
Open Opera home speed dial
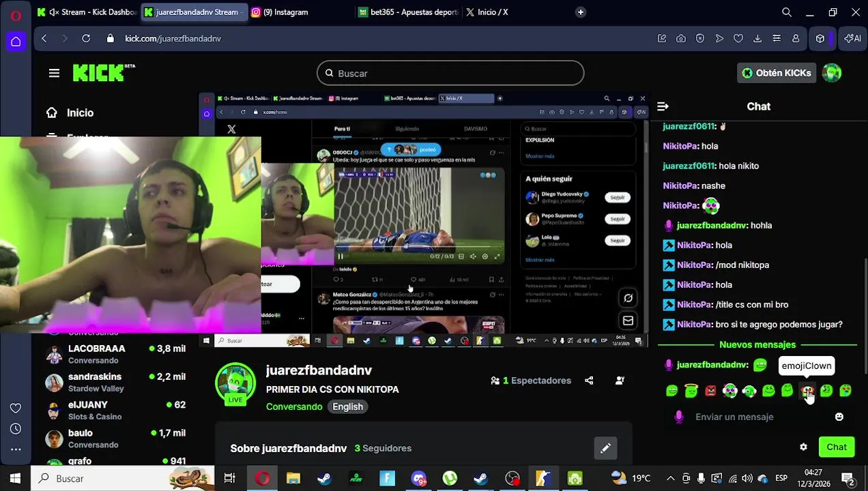pyautogui.click(x=16, y=42)
